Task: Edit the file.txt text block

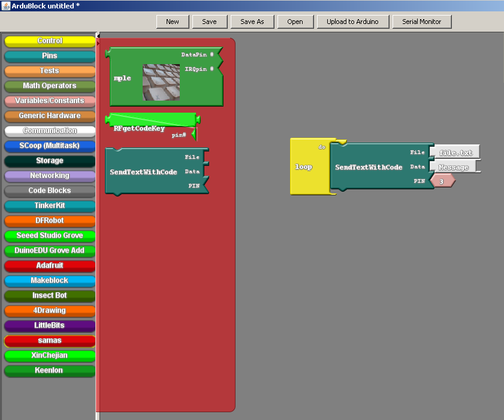Action: coord(455,153)
